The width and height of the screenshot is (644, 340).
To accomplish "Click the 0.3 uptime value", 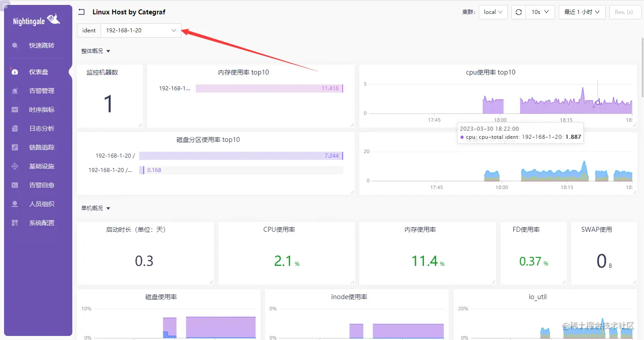I will (x=144, y=261).
